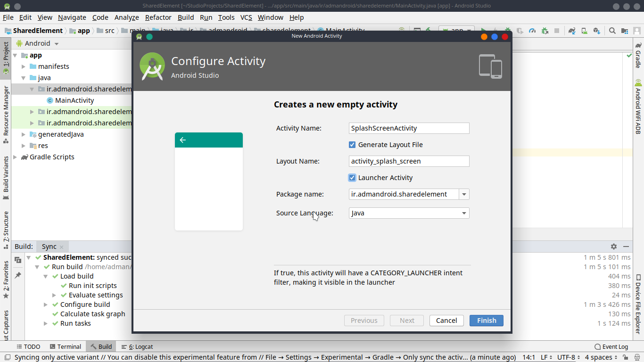Close the Sync tab with its x
Screen dimensions: 644x362
click(x=61, y=247)
